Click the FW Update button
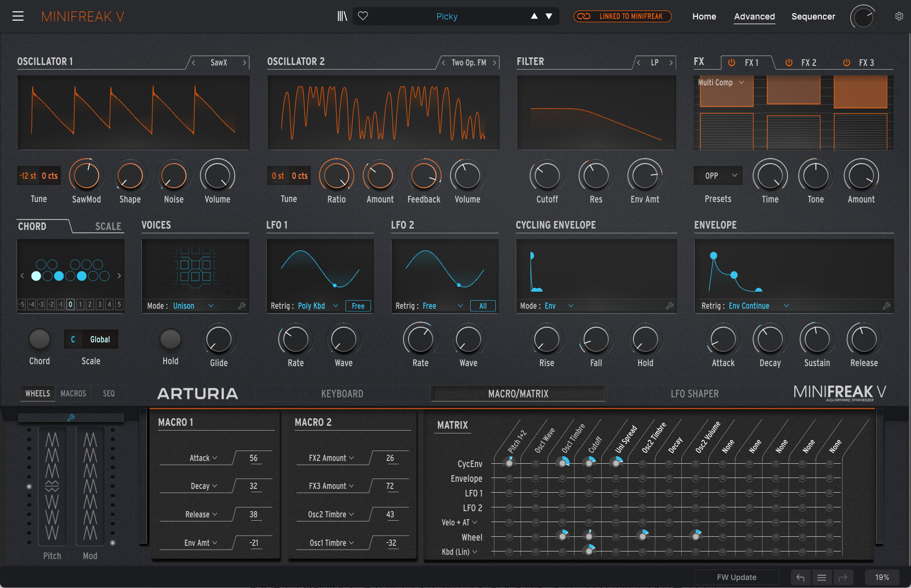Image resolution: width=911 pixels, height=588 pixels. click(x=736, y=577)
